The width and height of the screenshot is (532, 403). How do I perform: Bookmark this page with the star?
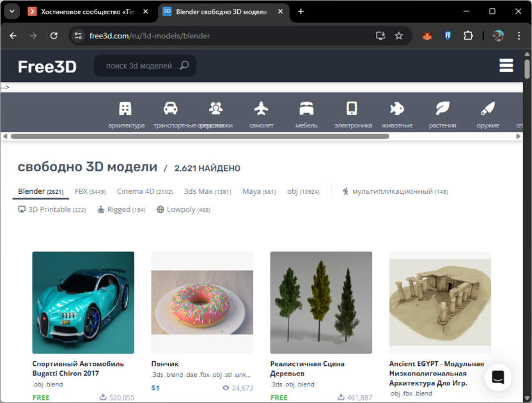tap(398, 36)
